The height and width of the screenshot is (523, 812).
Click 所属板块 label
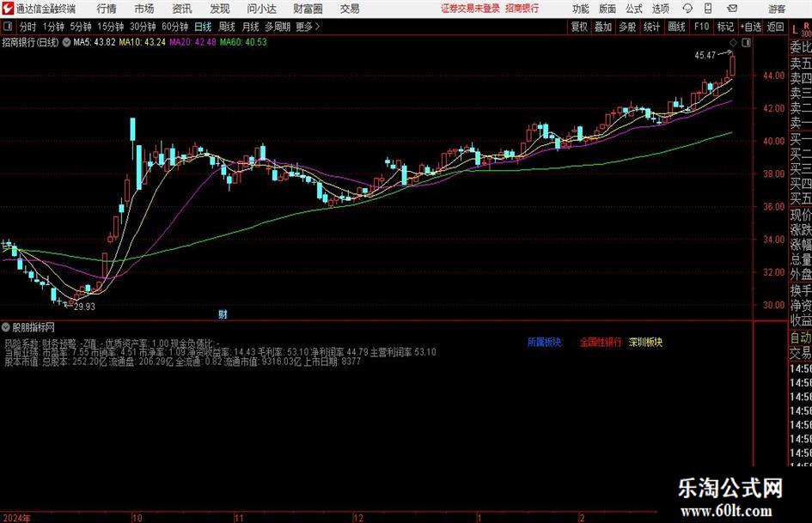[x=544, y=342]
